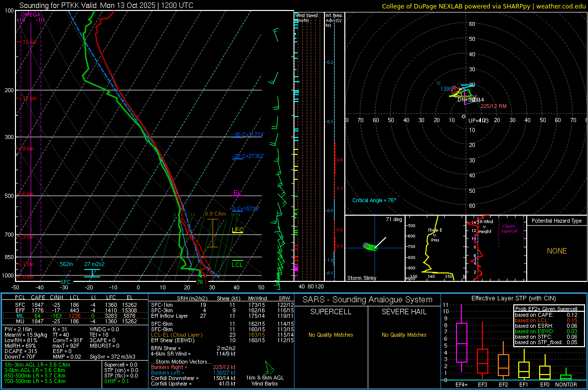The height and width of the screenshot is (390, 588).
Task: Click the blue 'Bunkers Left' storm motion
Action: [193, 373]
